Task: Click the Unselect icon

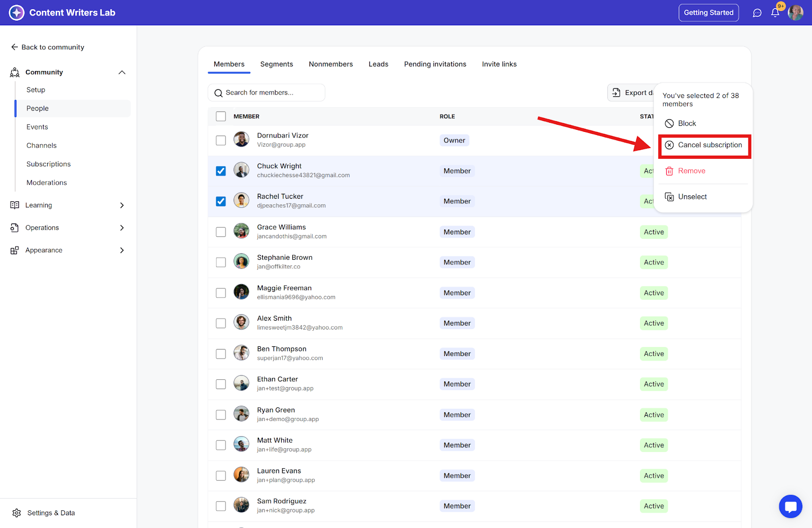Action: tap(669, 197)
